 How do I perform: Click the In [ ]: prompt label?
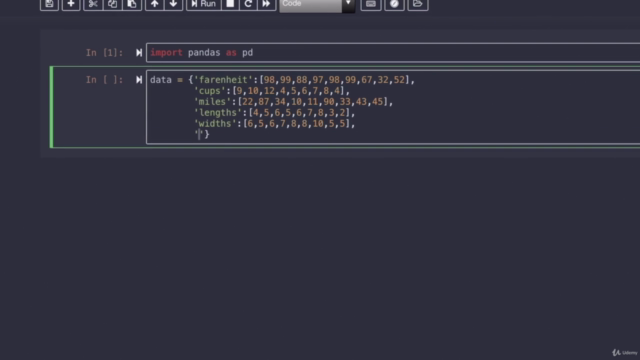pyautogui.click(x=104, y=80)
